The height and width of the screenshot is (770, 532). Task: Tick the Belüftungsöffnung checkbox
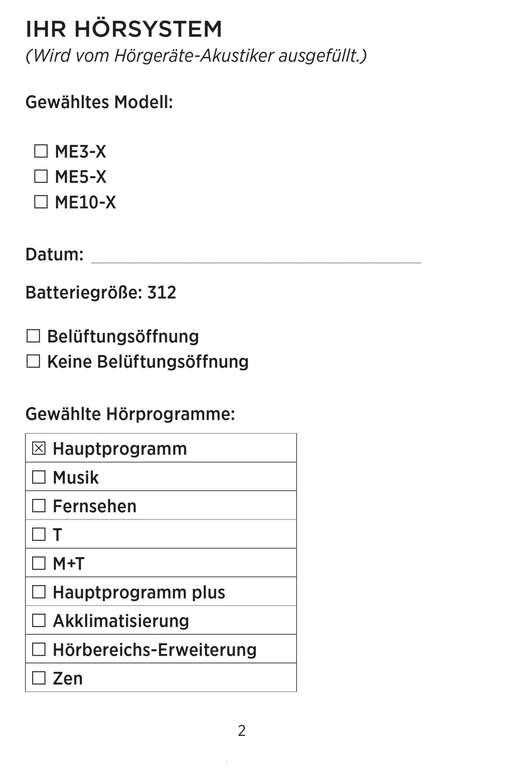point(34,336)
